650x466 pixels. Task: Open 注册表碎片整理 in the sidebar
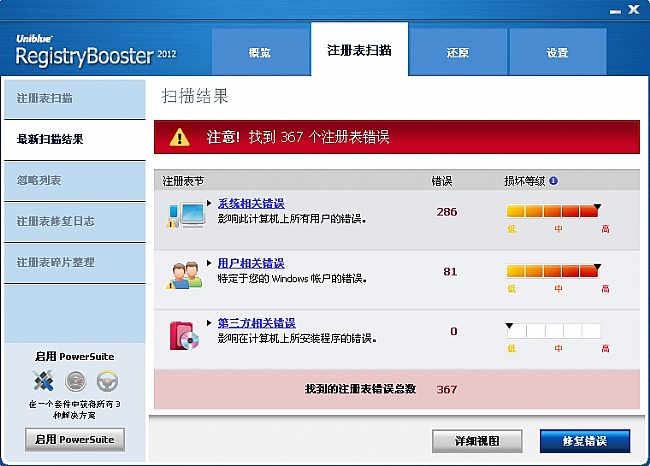75,262
